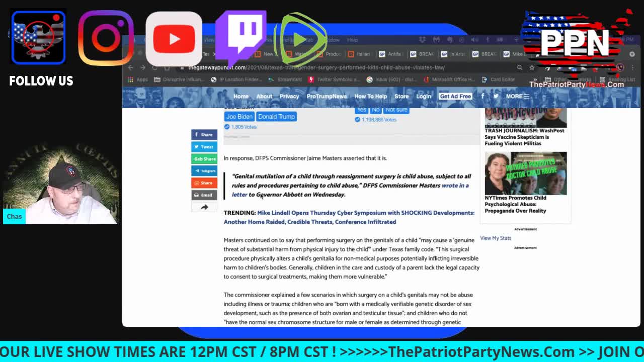The image size is (644, 362).
Task: Switch to the Italian browser tab
Action: click(x=359, y=54)
